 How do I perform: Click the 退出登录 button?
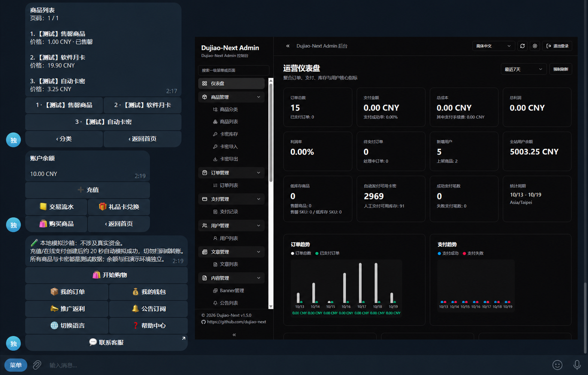point(557,46)
